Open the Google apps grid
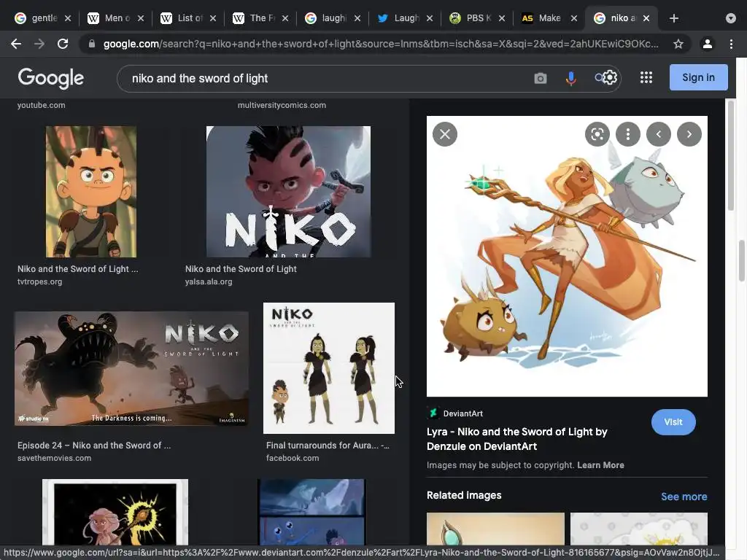This screenshot has height=560, width=747. pos(646,77)
